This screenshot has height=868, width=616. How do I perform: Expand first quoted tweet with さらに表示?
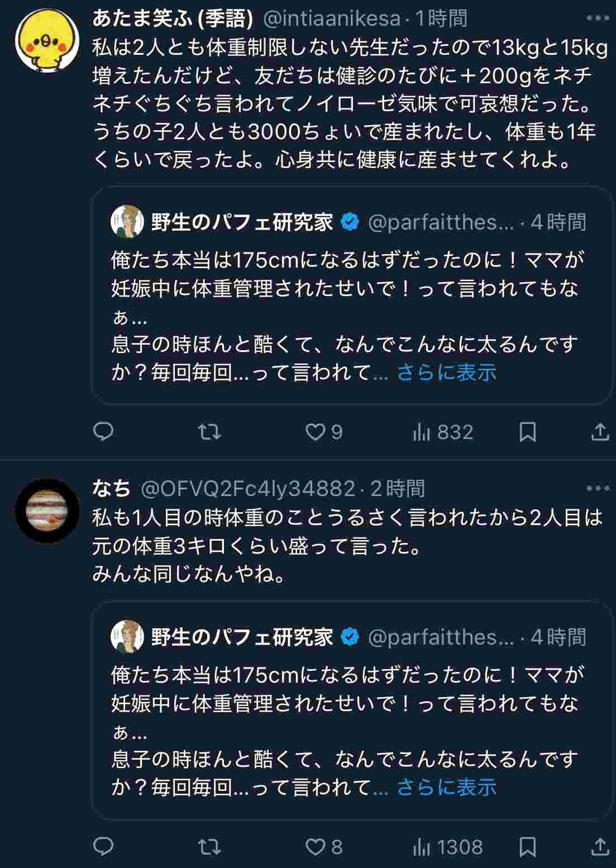tap(446, 373)
